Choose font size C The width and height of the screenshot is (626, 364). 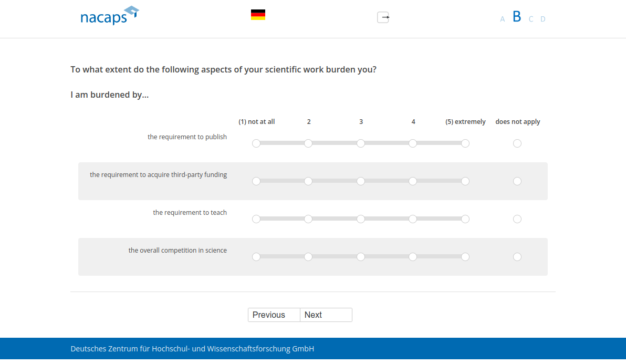coord(531,19)
